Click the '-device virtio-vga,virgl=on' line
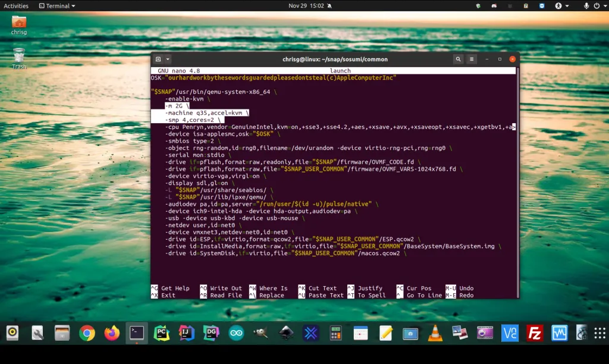 215,176
